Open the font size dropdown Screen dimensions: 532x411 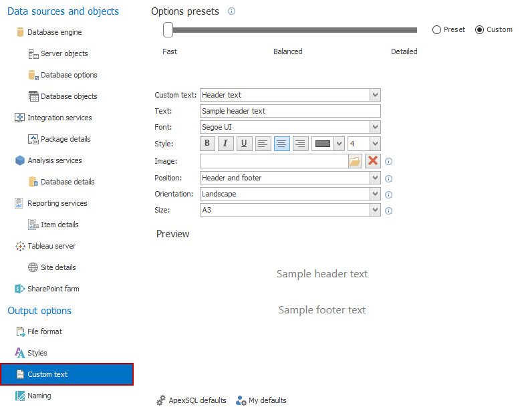pyautogui.click(x=375, y=144)
